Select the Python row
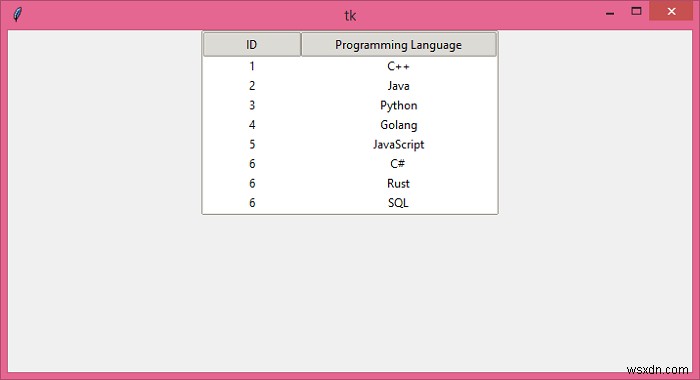This screenshot has width=700, height=380. 350,105
